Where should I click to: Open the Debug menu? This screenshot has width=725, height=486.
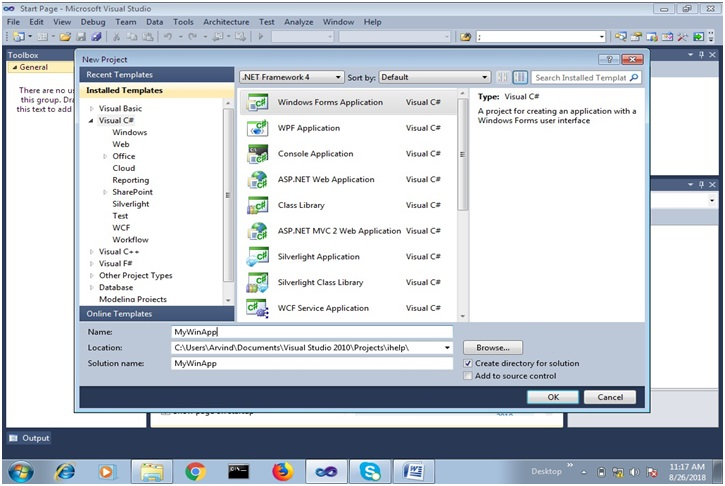point(93,22)
